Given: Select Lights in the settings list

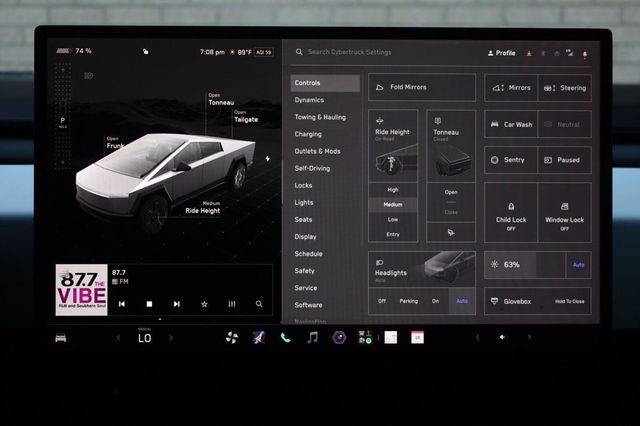Looking at the screenshot, I should 304,203.
